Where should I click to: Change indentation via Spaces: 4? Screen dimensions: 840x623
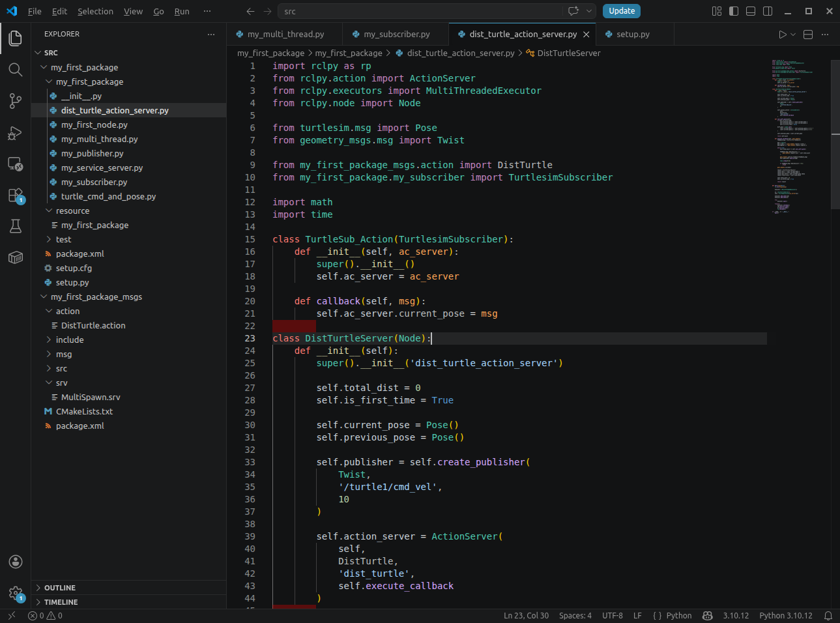point(575,615)
